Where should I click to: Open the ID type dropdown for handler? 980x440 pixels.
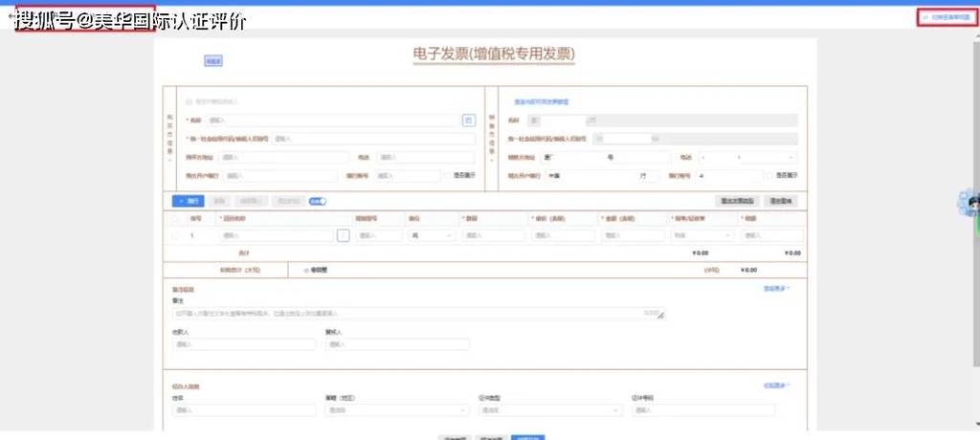550,410
